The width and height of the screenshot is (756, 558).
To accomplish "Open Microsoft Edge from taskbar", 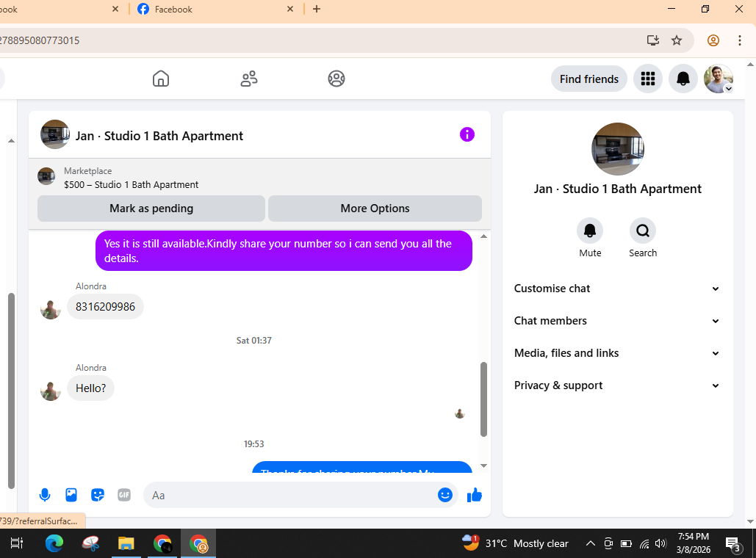I will (x=54, y=543).
